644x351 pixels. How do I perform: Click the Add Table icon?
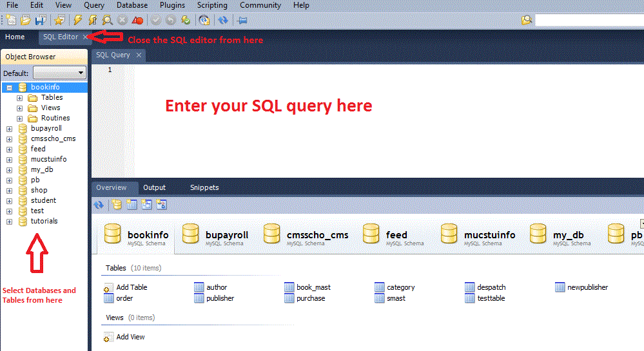click(x=108, y=288)
